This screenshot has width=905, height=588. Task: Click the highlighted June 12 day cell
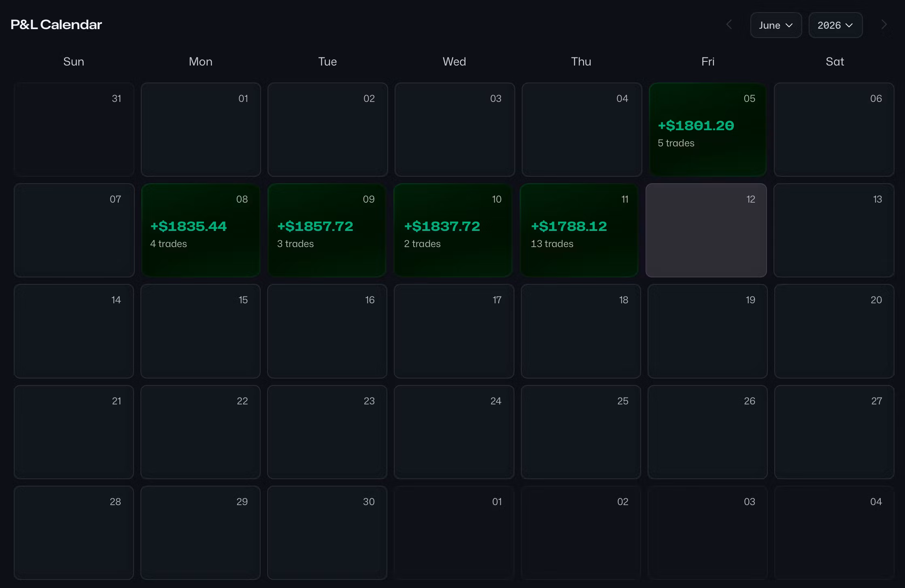(706, 230)
